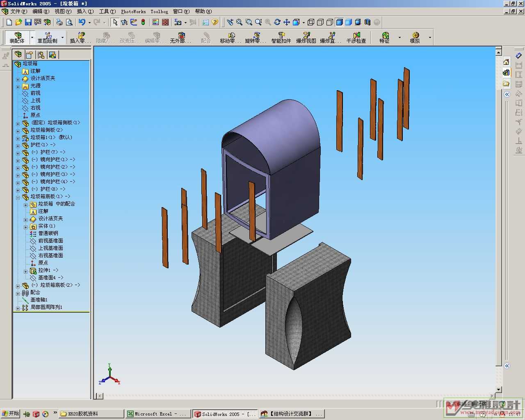
Task: Click Rotate Component (旋转零...) button
Action: pos(256,37)
